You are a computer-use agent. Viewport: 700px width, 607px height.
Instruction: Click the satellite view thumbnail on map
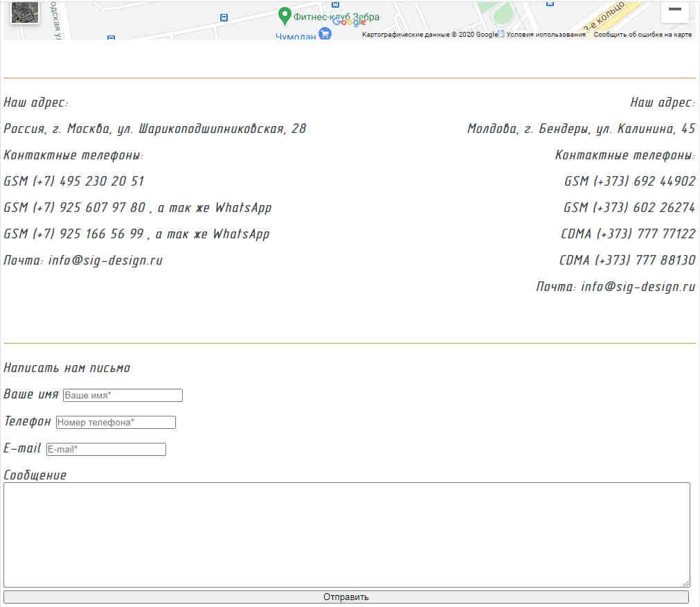[x=25, y=12]
